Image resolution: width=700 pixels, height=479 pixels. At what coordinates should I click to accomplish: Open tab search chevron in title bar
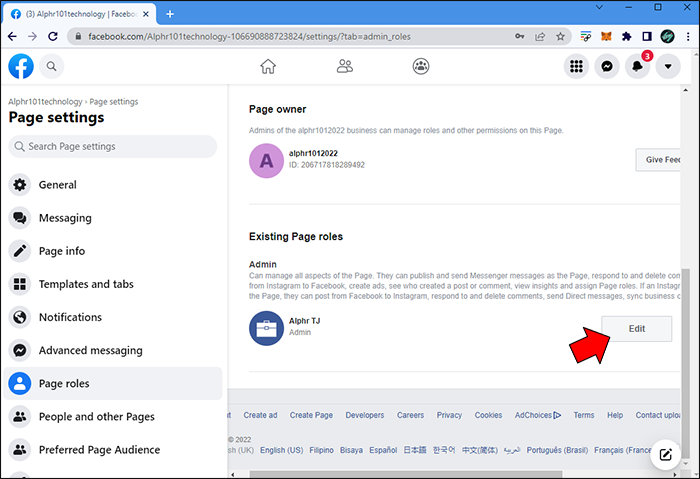click(x=600, y=7)
